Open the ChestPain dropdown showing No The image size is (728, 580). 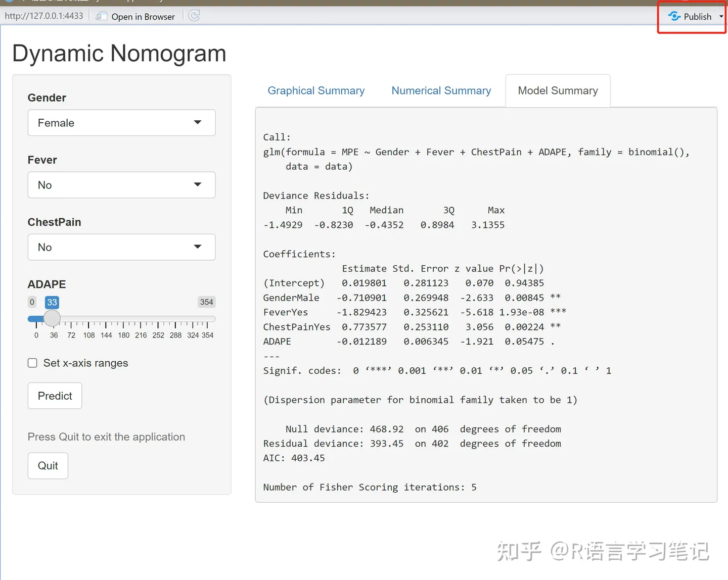121,247
